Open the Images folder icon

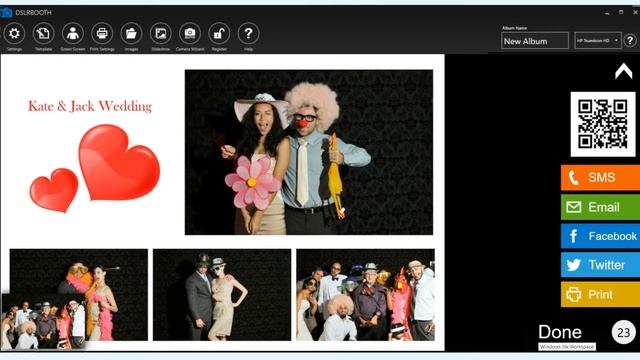click(131, 33)
